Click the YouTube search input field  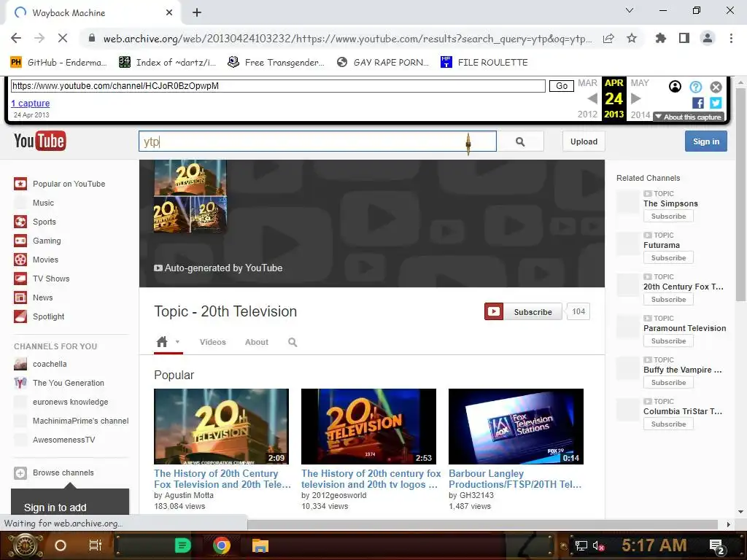pos(317,141)
